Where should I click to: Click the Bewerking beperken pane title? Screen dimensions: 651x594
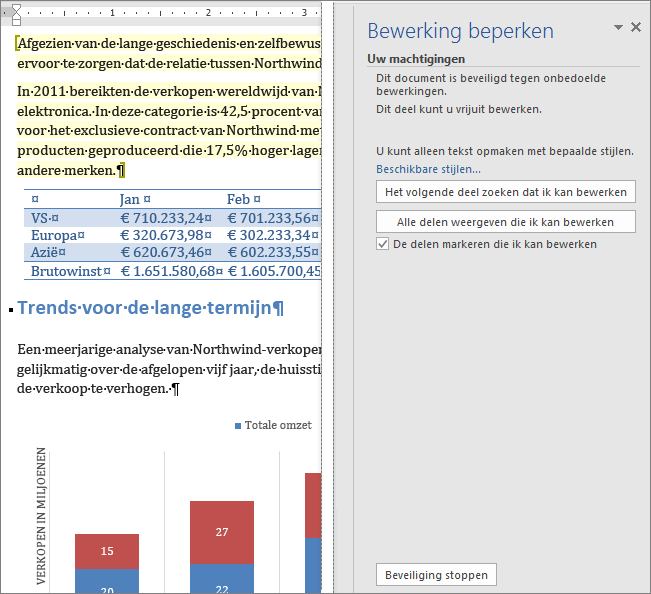[x=460, y=31]
